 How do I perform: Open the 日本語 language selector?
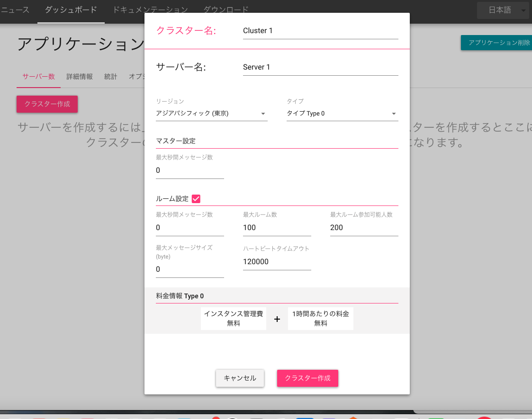(x=502, y=10)
